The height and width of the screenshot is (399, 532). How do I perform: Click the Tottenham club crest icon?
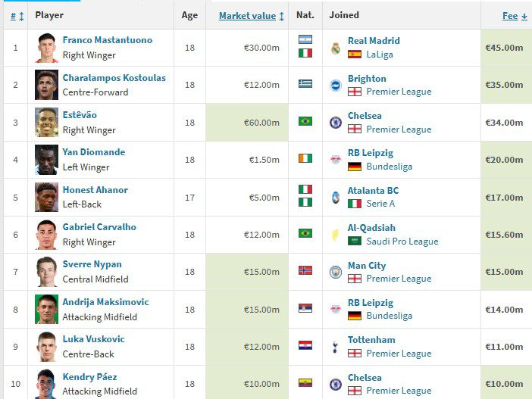(336, 346)
